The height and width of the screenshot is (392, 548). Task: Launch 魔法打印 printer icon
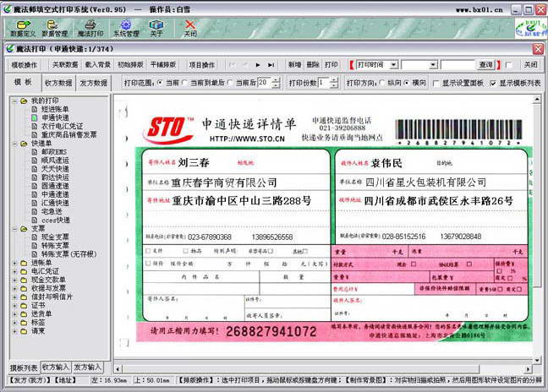[90, 28]
